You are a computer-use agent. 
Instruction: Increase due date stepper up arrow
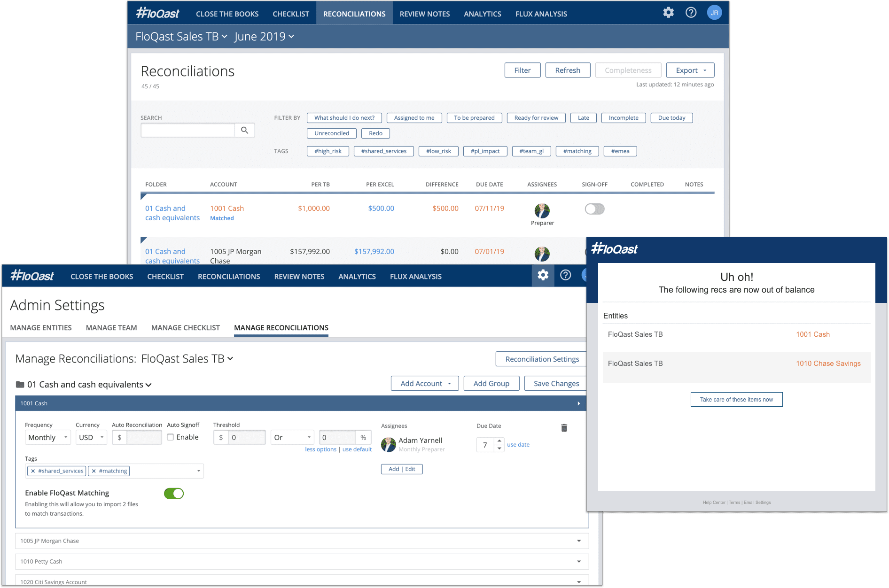[499, 441]
